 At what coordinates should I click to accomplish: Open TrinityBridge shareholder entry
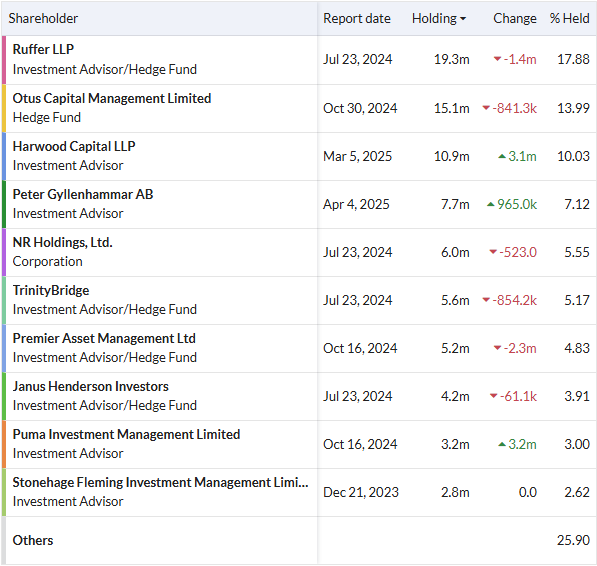tap(51, 290)
